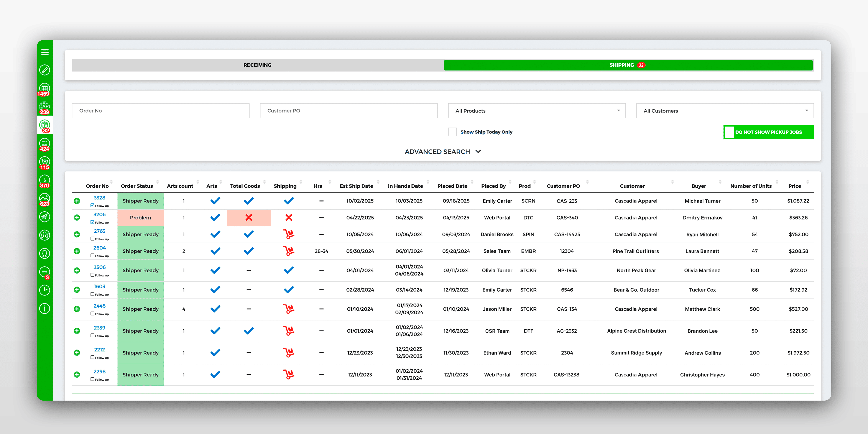Open the clock icon in sidebar
This screenshot has height=434, width=868.
[x=44, y=290]
